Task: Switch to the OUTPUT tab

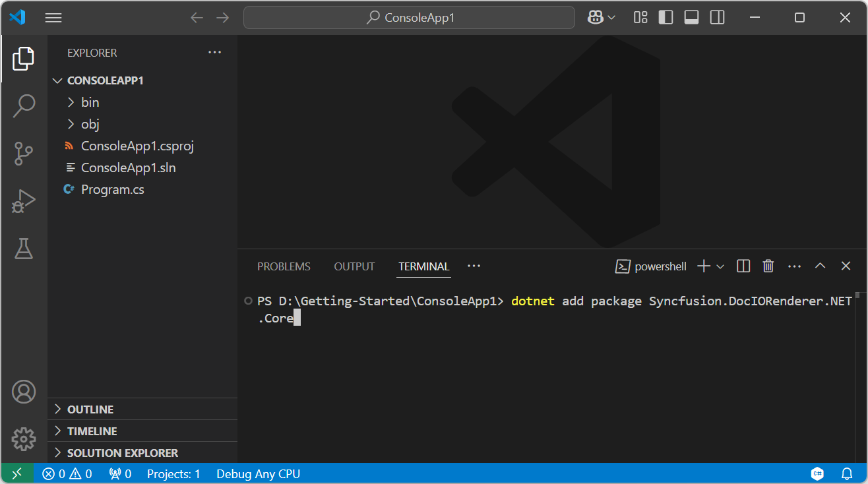Action: 354,266
